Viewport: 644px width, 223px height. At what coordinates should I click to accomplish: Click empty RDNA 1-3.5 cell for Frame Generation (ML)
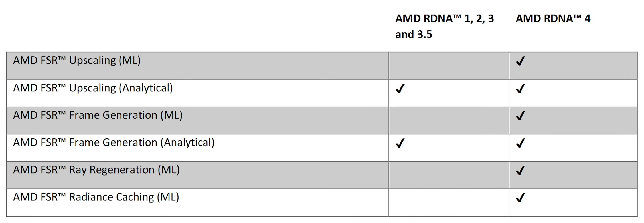point(449,120)
